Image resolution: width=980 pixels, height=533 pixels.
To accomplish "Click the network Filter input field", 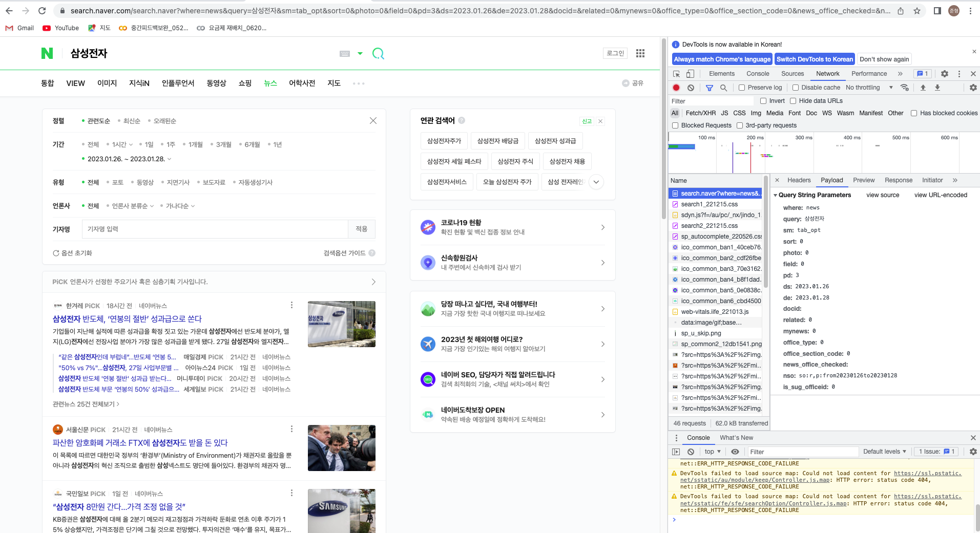I will [x=712, y=101].
